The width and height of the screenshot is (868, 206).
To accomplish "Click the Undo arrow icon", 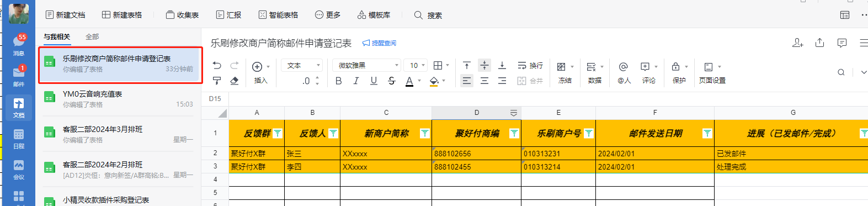I will [x=217, y=65].
